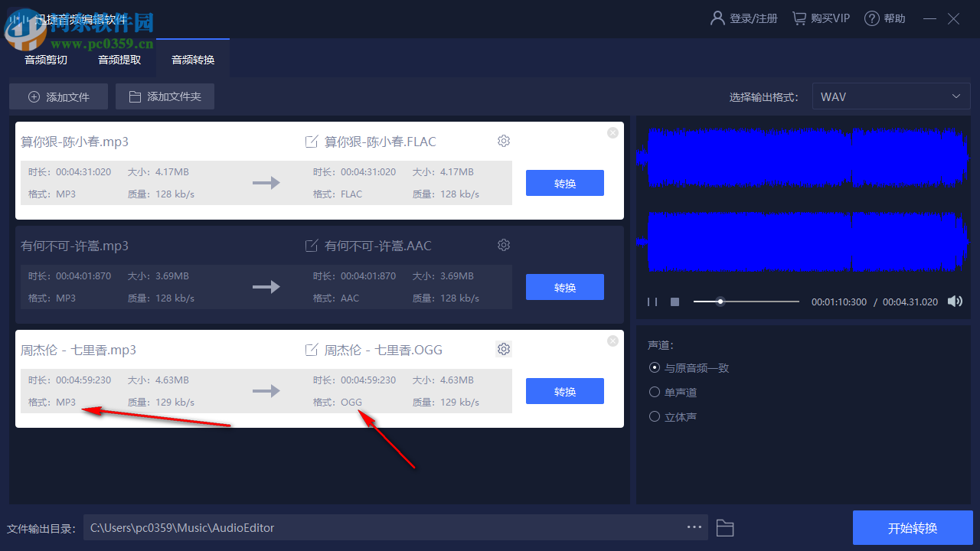Stop playback with the stop icon
This screenshot has width=980, height=551.
click(675, 302)
